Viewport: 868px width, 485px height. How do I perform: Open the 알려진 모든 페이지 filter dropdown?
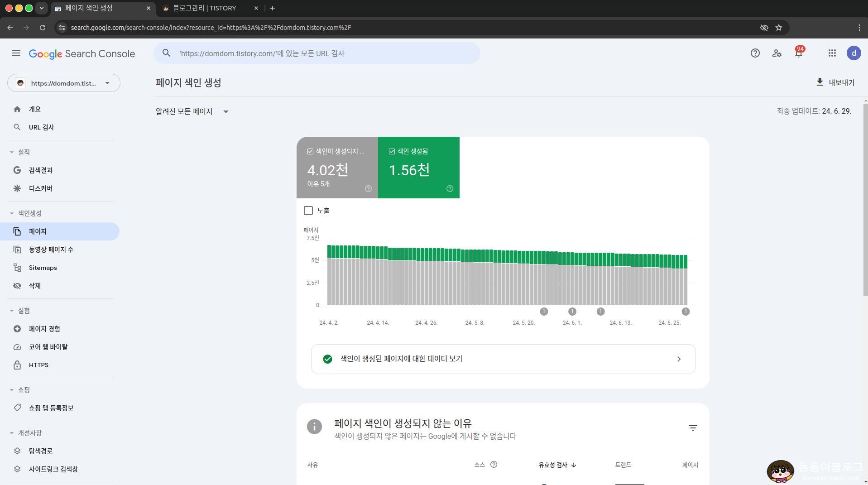[x=192, y=111]
